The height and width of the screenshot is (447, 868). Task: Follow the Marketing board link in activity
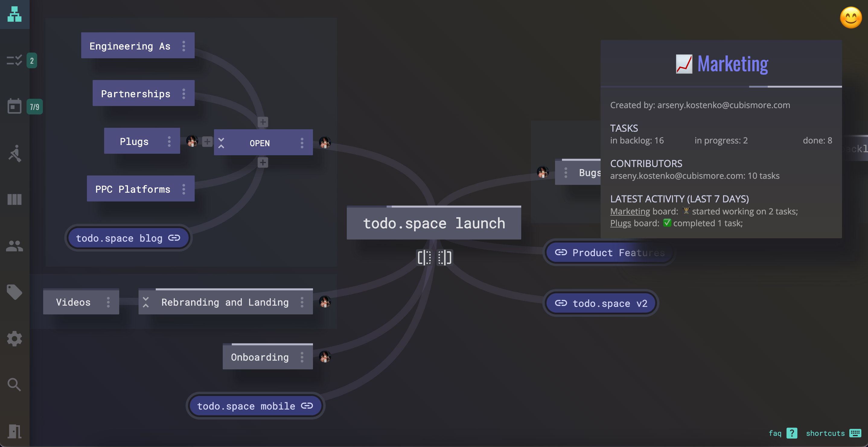click(x=630, y=211)
